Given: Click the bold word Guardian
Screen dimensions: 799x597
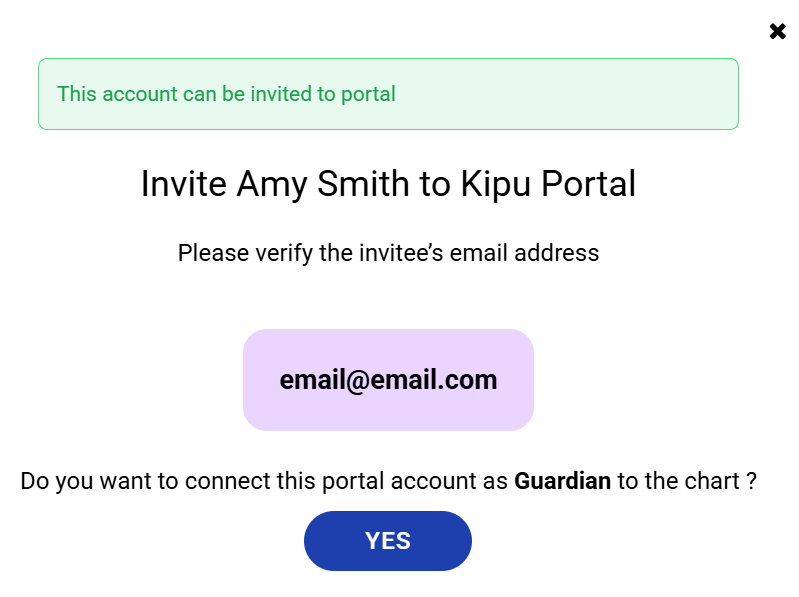Looking at the screenshot, I should (x=562, y=481).
